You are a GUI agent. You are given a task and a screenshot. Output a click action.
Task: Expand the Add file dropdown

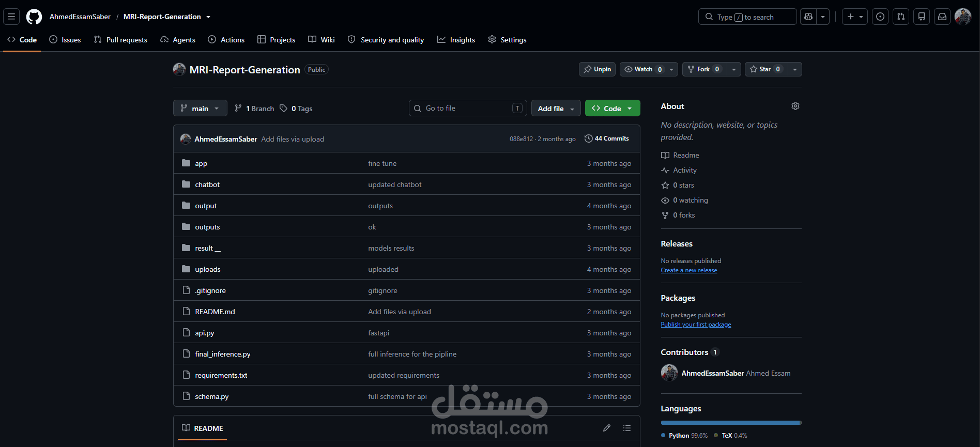pyautogui.click(x=556, y=108)
